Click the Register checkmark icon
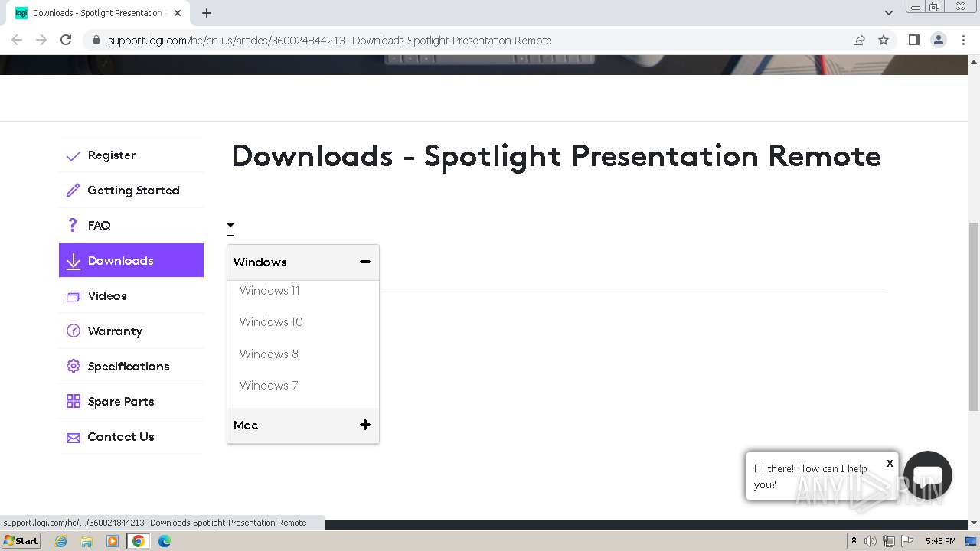Screen dimensions: 980x551 pos(73,155)
